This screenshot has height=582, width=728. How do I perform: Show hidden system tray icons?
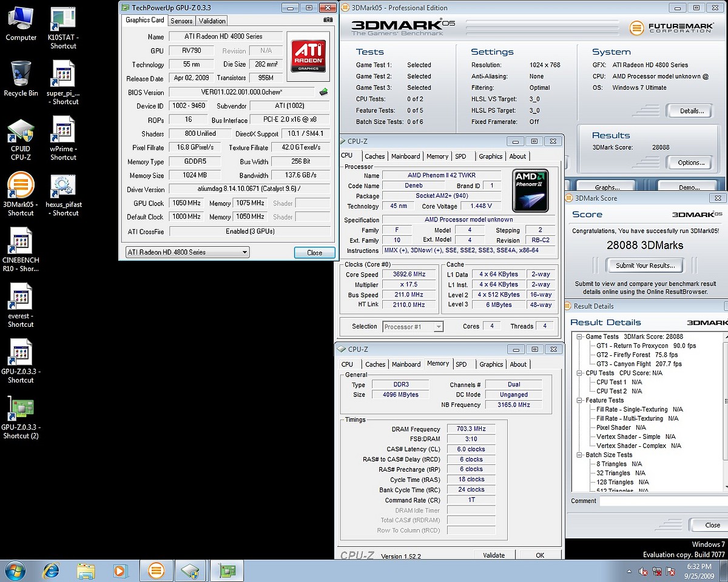[x=629, y=571]
